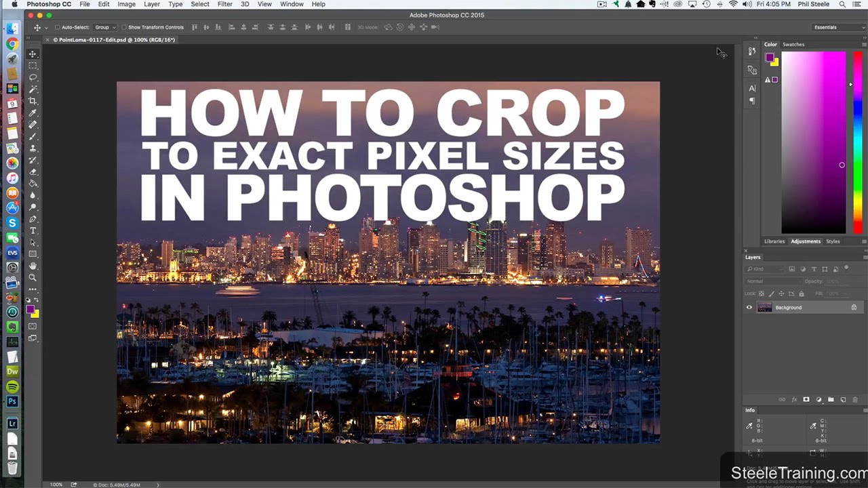Select the Paint Bucket/Gradient tool
The image size is (868, 488).
[33, 183]
